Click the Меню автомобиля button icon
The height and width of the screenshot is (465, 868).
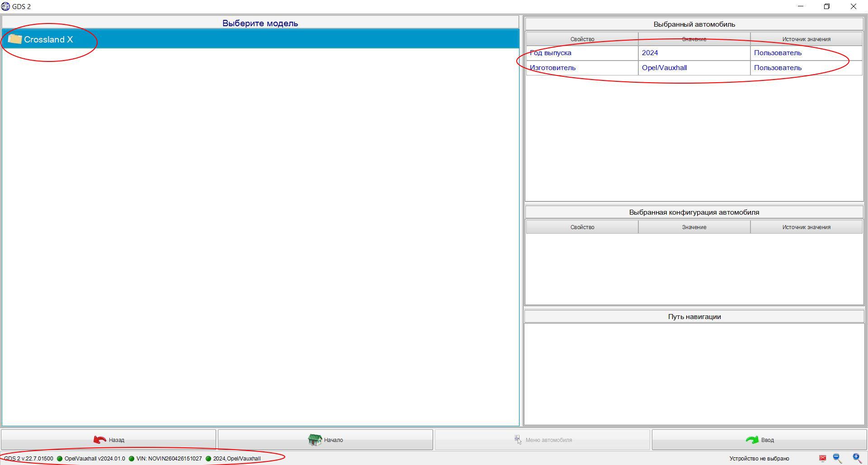tap(518, 440)
